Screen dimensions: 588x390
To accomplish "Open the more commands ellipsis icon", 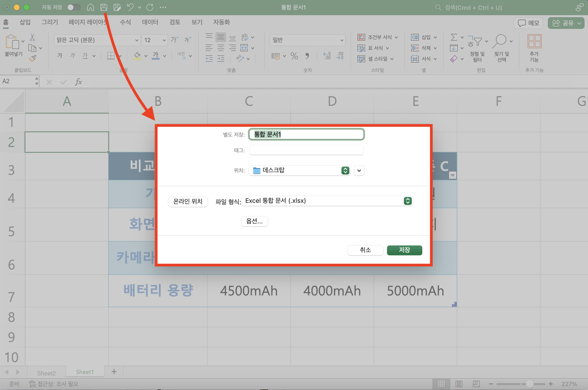I will pyautogui.click(x=163, y=7).
